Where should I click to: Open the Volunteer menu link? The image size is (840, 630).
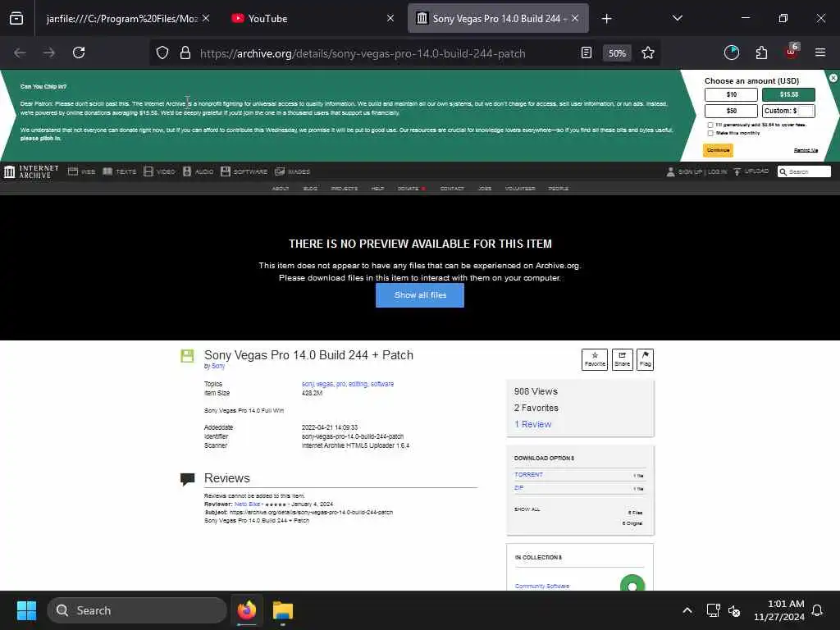point(520,189)
